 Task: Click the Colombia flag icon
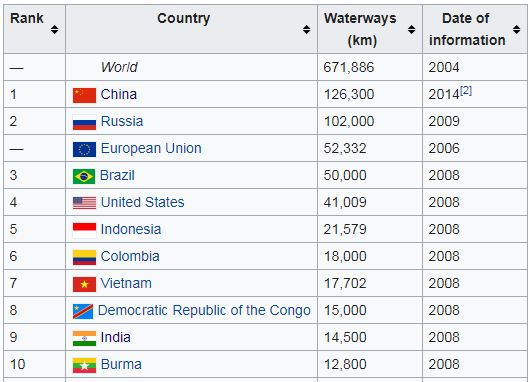coord(84,257)
